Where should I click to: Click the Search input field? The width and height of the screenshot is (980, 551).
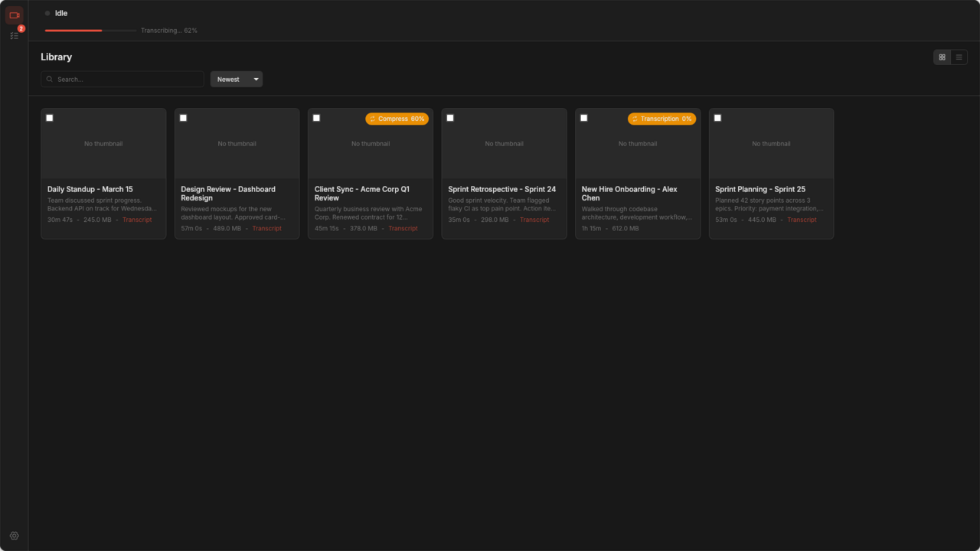coord(122,79)
